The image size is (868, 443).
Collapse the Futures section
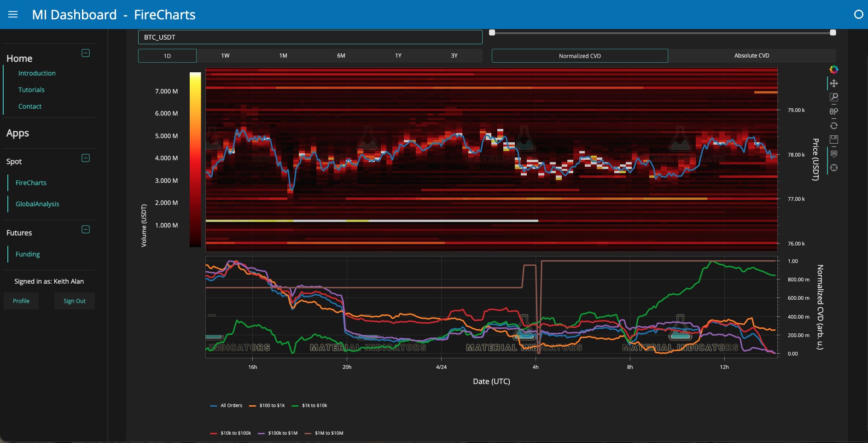[x=86, y=229]
